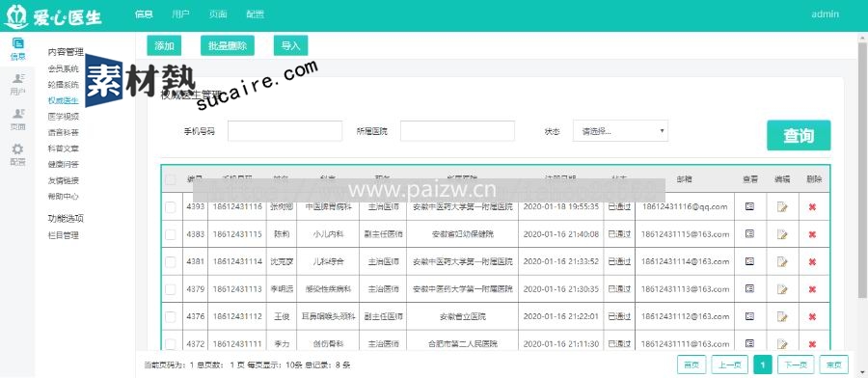Open 科普文章 in the side menu
Viewport: 868px width, 378px height.
pos(64,148)
